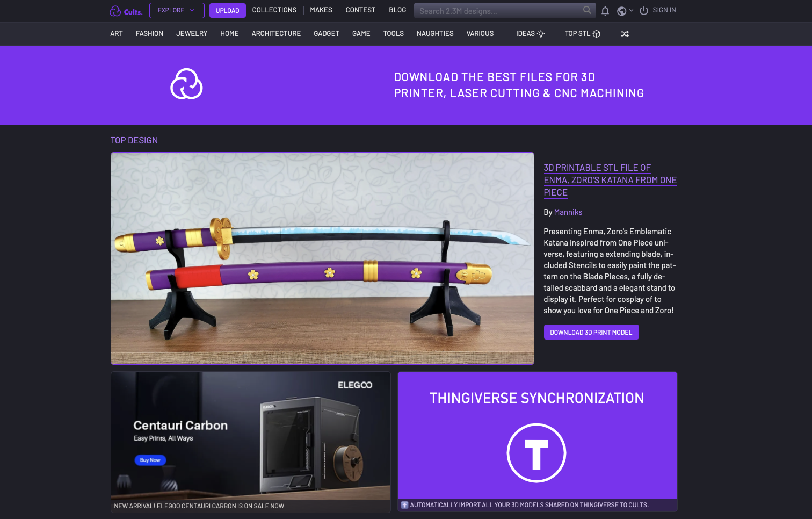Open the notifications bell
This screenshot has width=812, height=519.
coord(605,11)
